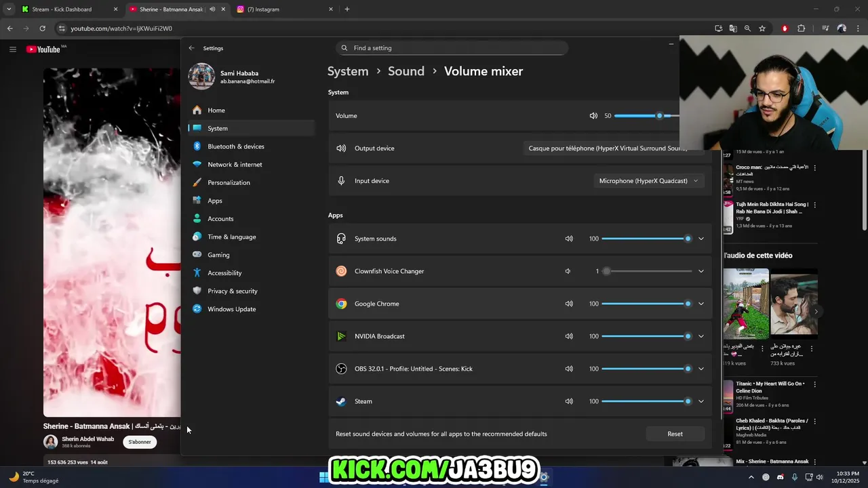
Task: Mute Steam via its speaker icon
Action: (x=569, y=401)
